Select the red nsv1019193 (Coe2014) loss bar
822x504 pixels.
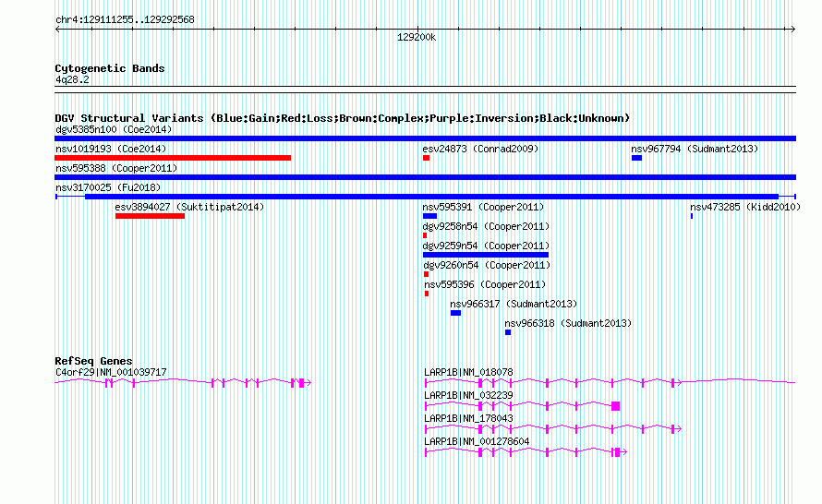click(173, 158)
